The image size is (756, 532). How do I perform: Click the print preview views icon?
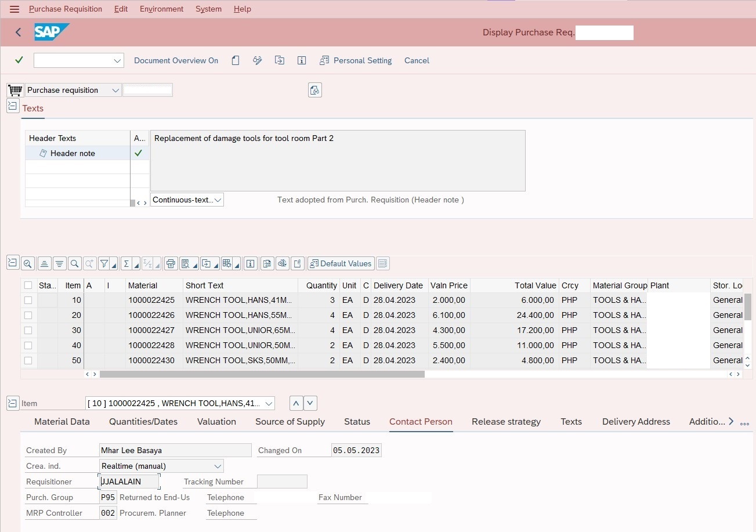(186, 263)
